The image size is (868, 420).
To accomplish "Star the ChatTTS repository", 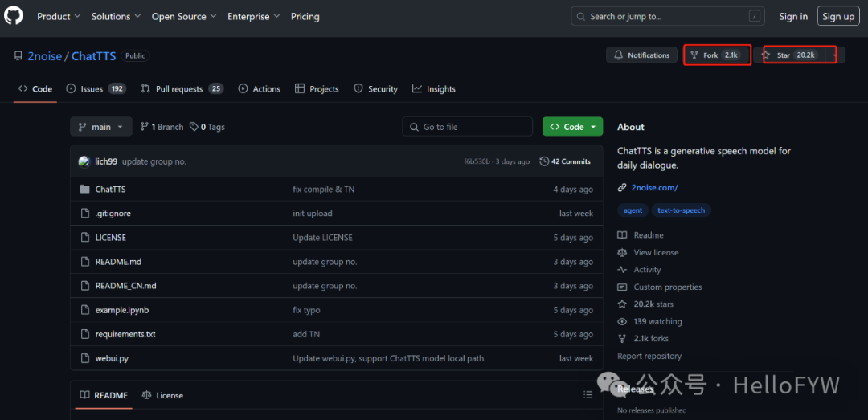I will point(789,55).
